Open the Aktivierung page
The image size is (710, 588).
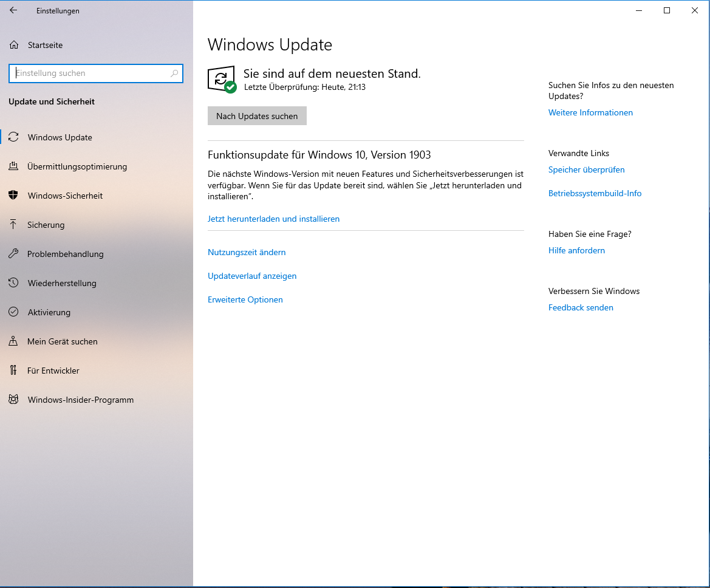point(97,312)
